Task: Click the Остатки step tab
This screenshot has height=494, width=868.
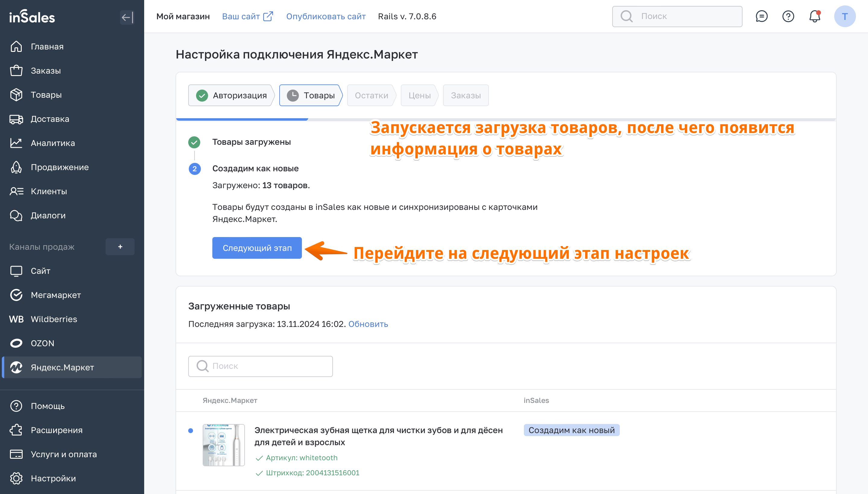Action: click(371, 95)
